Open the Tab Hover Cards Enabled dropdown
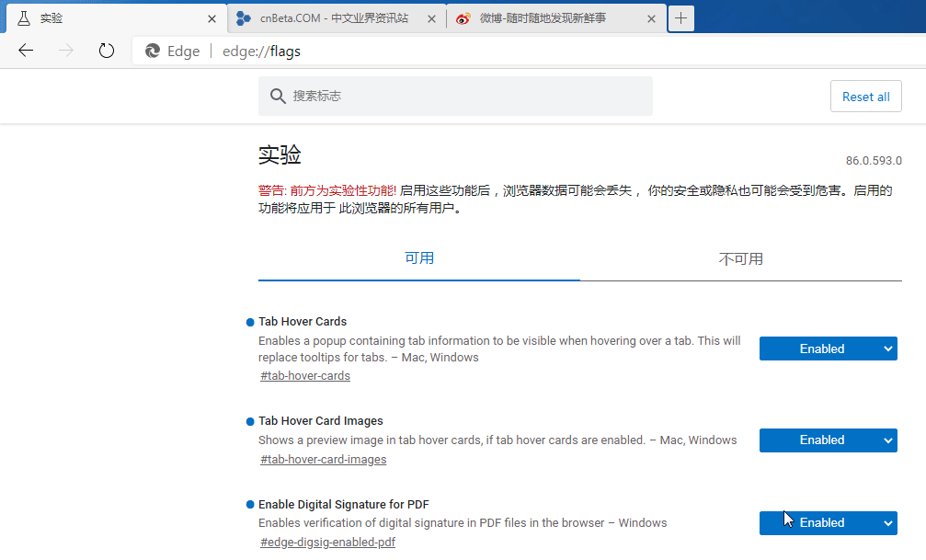Image resolution: width=926 pixels, height=560 pixels. (828, 349)
